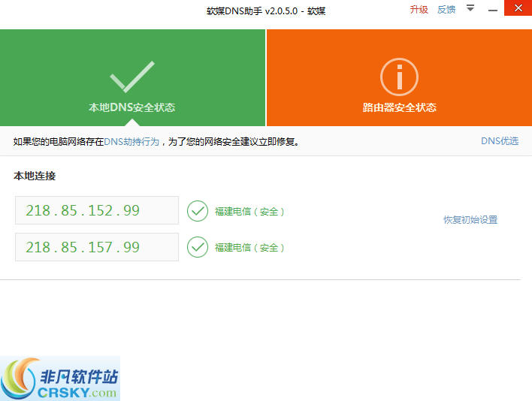
Task: Close the 软媒DNS助手 window
Action: (x=518, y=8)
